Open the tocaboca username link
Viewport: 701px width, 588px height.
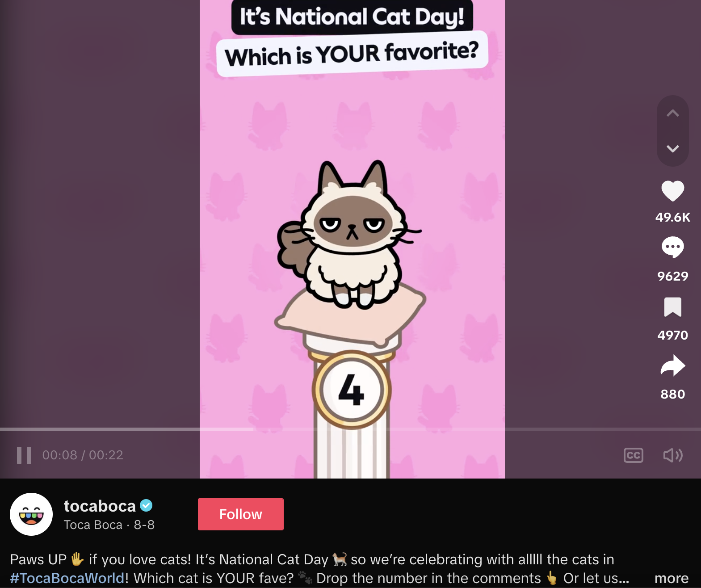click(100, 506)
